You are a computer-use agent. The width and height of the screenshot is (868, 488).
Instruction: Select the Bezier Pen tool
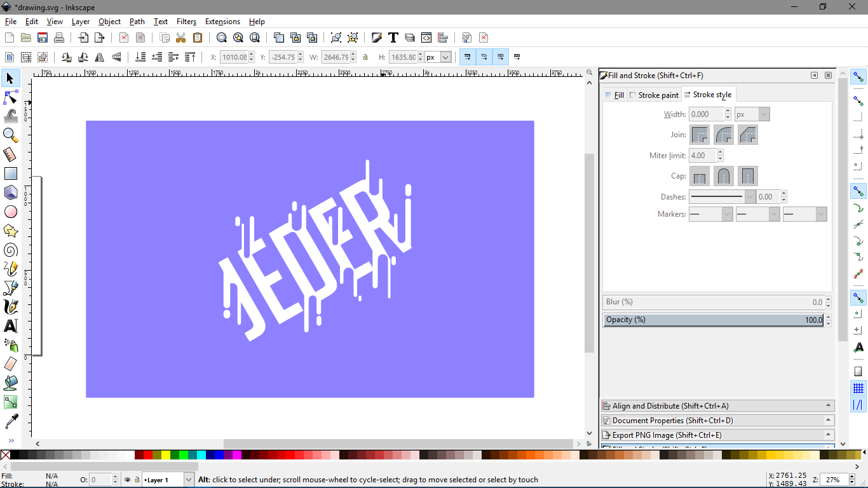click(x=11, y=288)
